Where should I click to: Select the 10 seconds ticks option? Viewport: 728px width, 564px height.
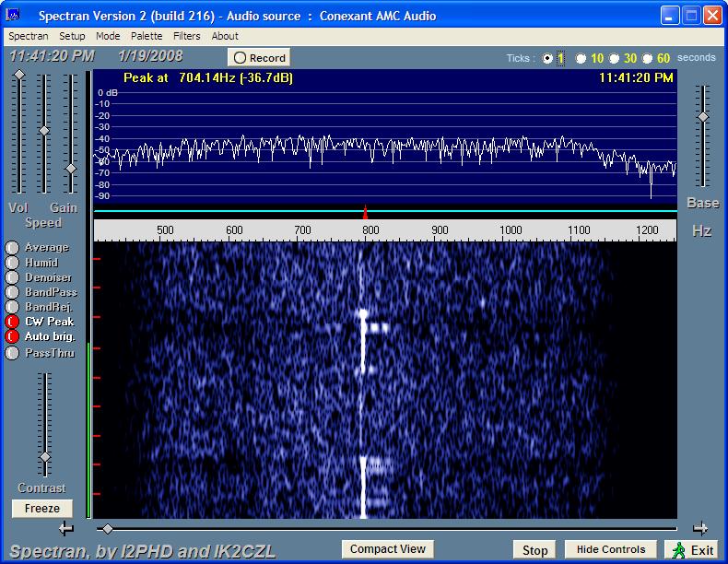(581, 58)
